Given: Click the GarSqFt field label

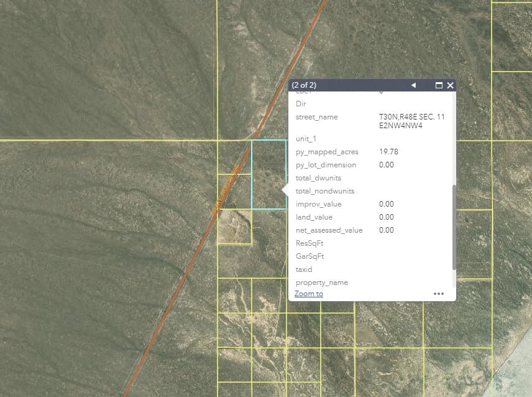Looking at the screenshot, I should point(309,256).
